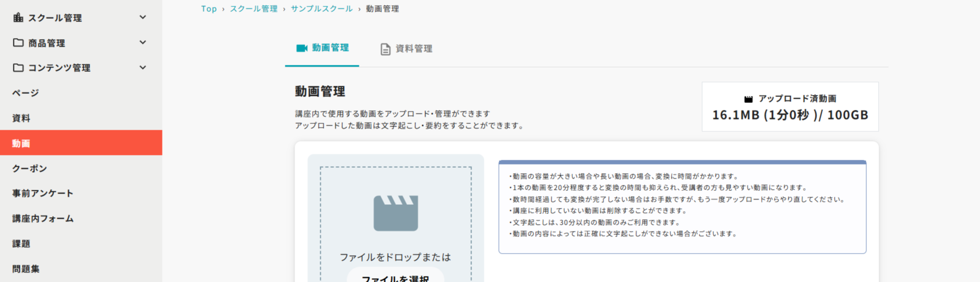Select 事前アンケート in the sidebar
Viewport: 980px width, 282px height.
pos(43,193)
